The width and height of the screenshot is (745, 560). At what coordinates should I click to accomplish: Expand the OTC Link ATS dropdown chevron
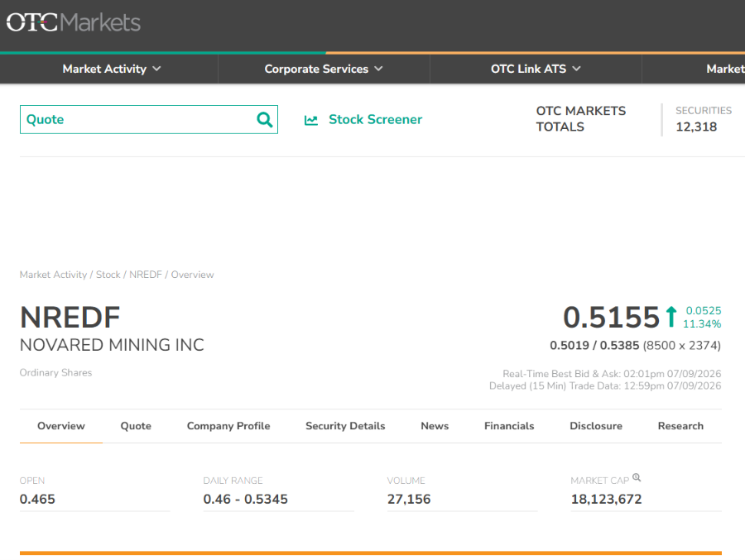576,69
